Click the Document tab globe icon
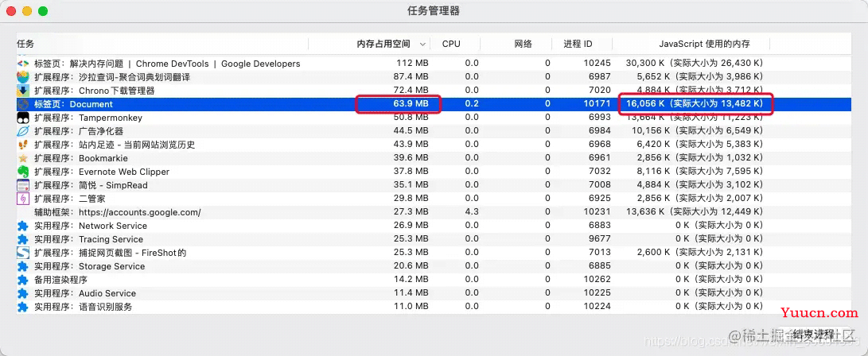Image resolution: width=868 pixels, height=356 pixels. (x=23, y=104)
